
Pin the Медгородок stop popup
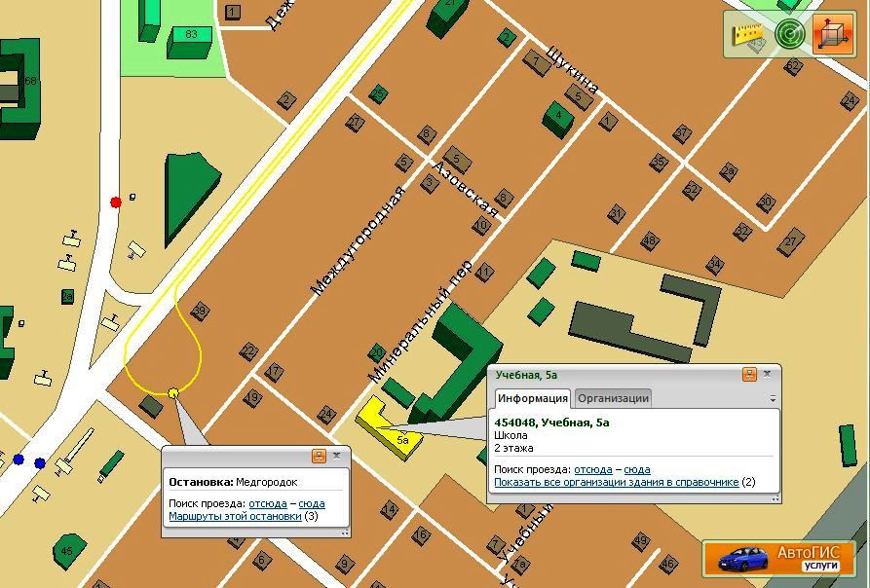point(319,456)
